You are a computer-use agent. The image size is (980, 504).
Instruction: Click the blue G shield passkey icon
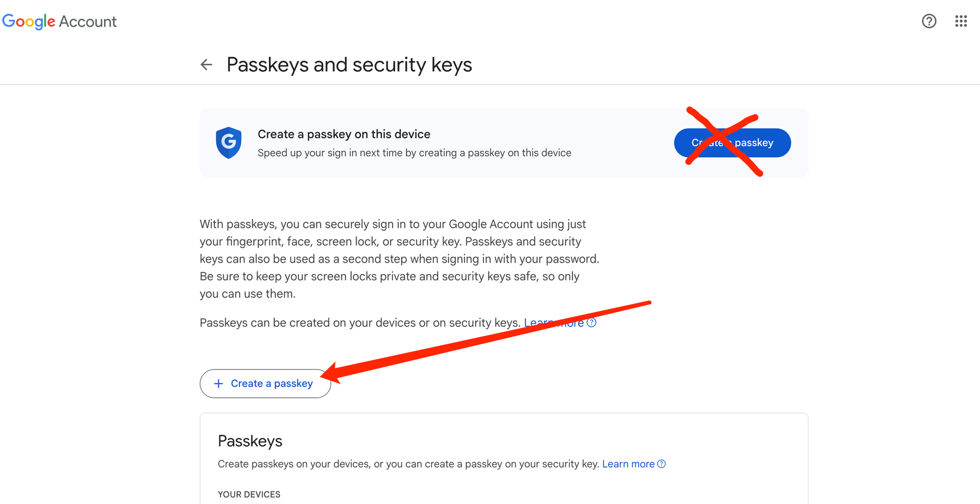[x=229, y=143]
